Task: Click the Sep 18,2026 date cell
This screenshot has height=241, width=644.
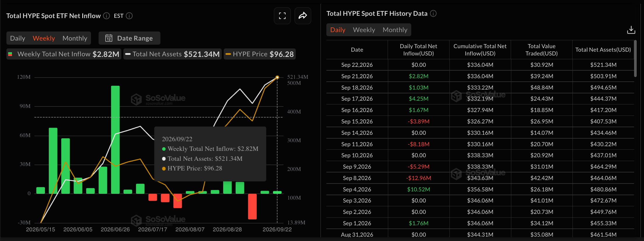Action: 357,88
